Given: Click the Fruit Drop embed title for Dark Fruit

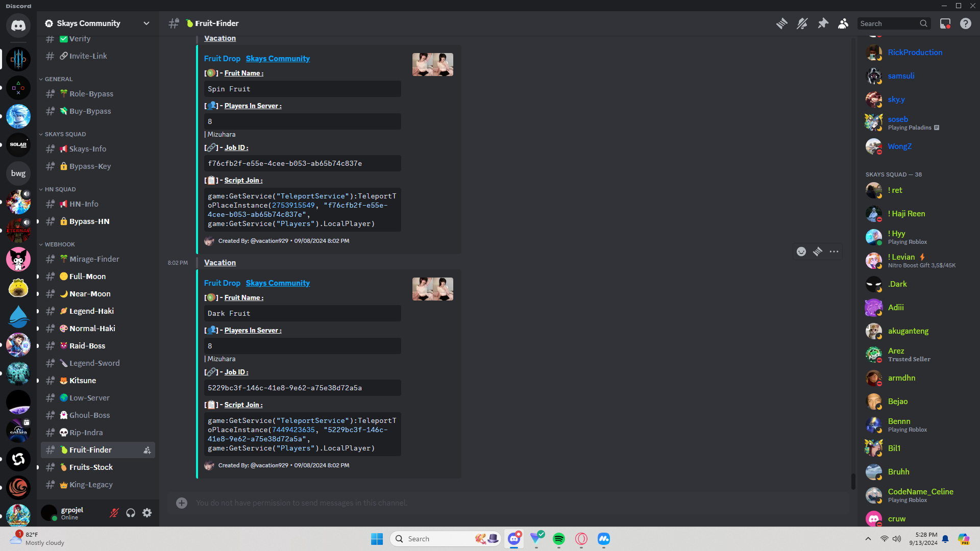Looking at the screenshot, I should [222, 283].
